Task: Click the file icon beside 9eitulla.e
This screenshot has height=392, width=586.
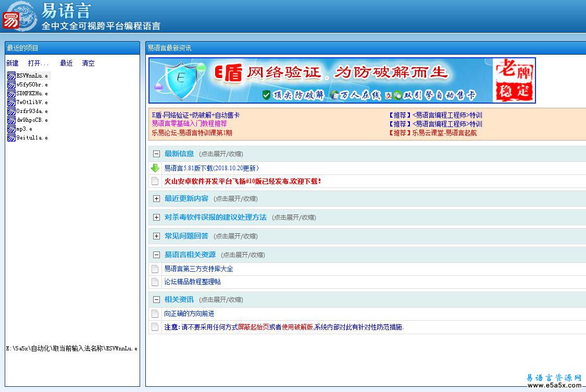Action: (11, 138)
